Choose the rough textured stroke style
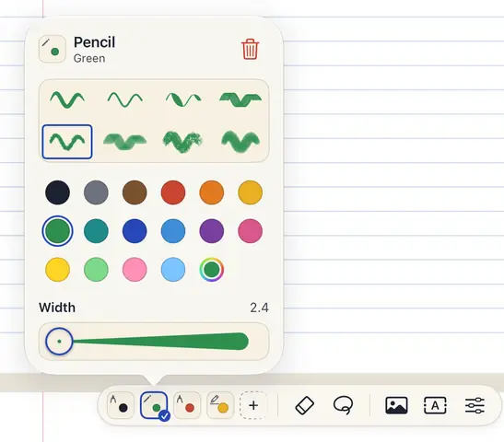The height and width of the screenshot is (442, 504). click(x=182, y=142)
